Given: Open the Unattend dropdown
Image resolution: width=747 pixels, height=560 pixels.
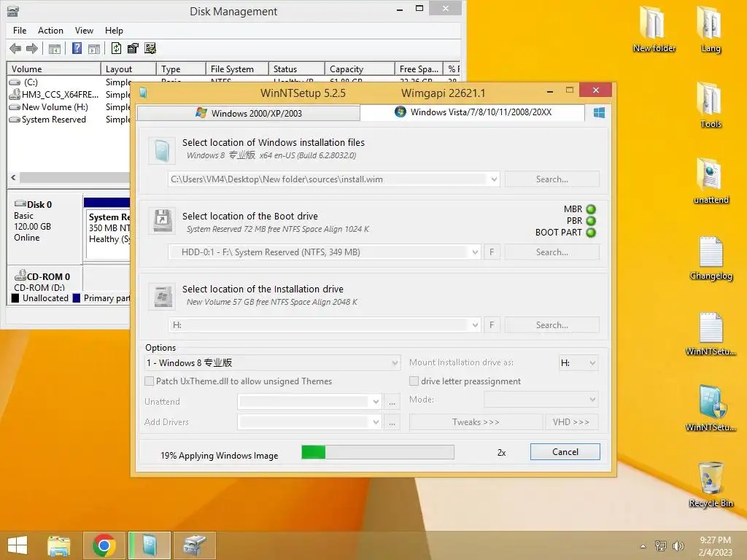Looking at the screenshot, I should click(376, 402).
